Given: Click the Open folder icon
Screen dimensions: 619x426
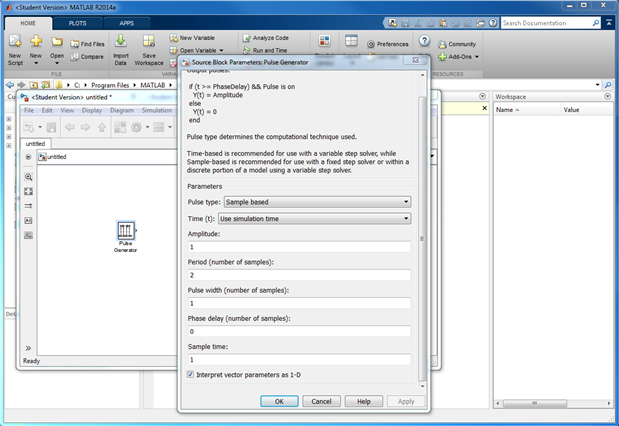Looking at the screenshot, I should (x=57, y=41).
